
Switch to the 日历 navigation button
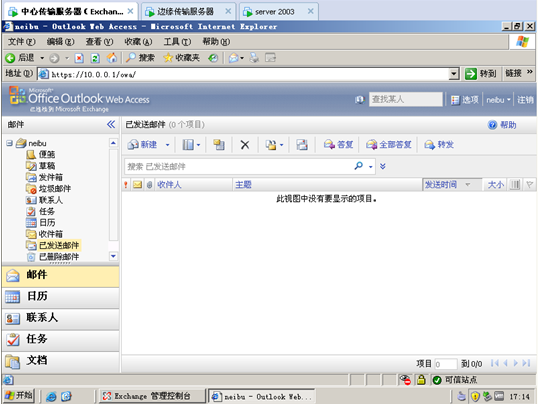tap(61, 297)
